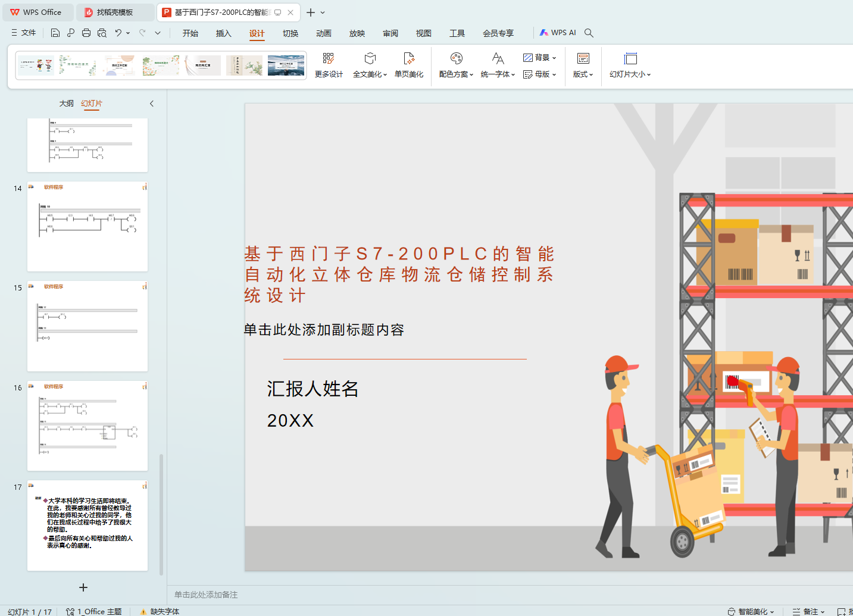Click the notes field 单击此处添加备注
Viewport: 853px width, 616px height.
point(206,595)
